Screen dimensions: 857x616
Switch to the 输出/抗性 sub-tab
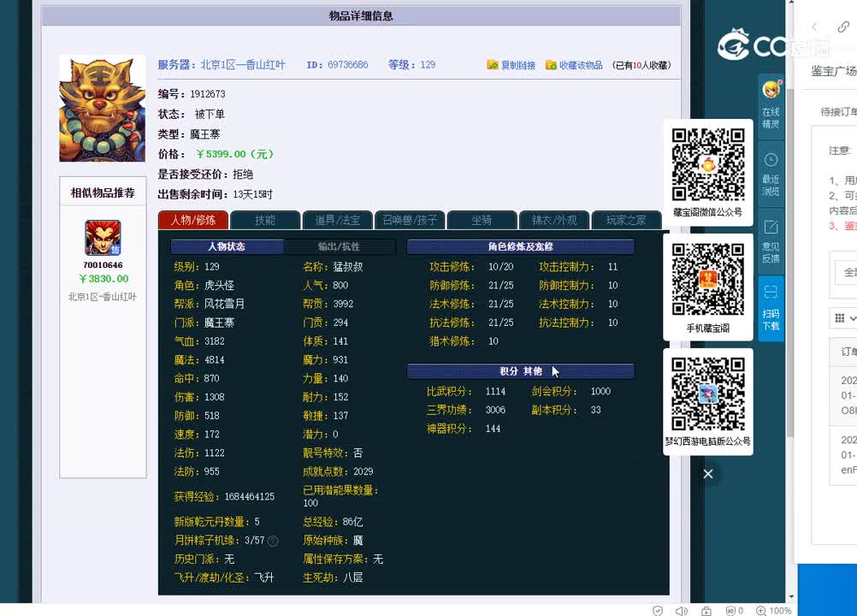(339, 246)
